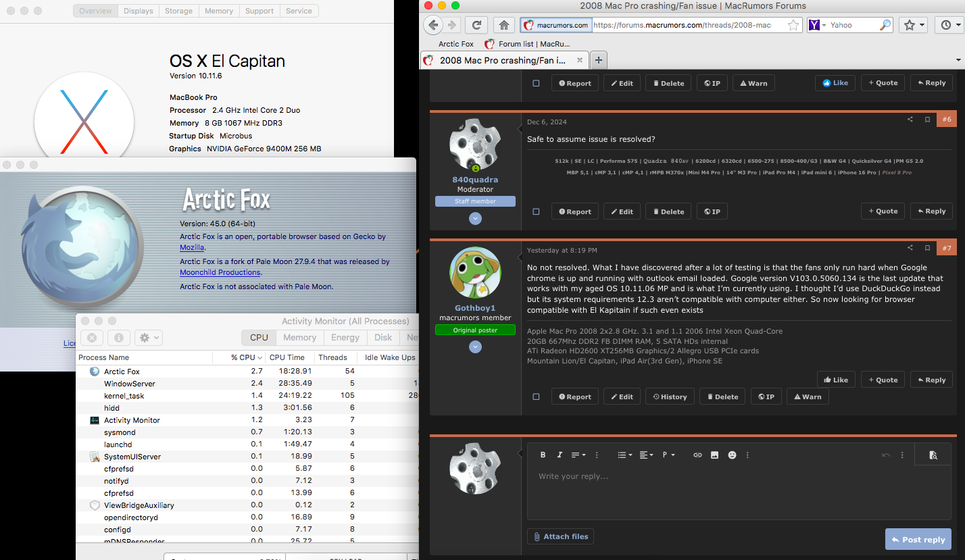This screenshot has width=965, height=560.
Task: Toggle italic in the reply editor
Action: point(560,455)
